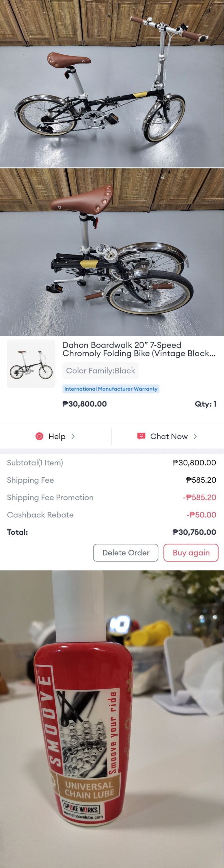
Task: Expand Chat Now via its chevron
Action: (x=195, y=436)
